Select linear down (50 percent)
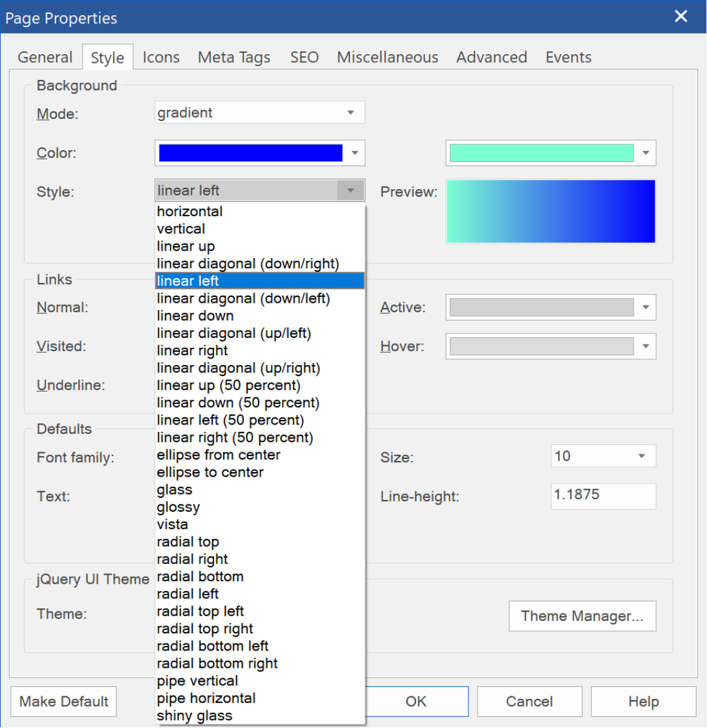This screenshot has width=707, height=728. click(x=260, y=403)
